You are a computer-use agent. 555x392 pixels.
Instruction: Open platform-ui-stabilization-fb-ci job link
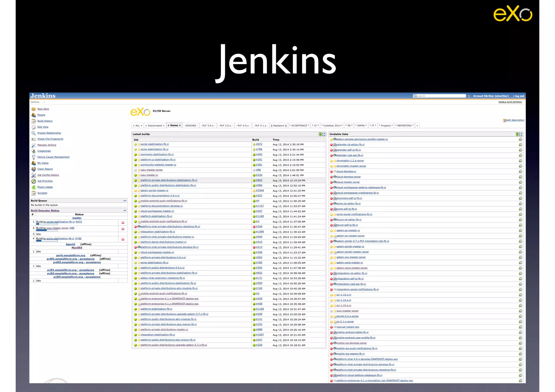(158, 160)
